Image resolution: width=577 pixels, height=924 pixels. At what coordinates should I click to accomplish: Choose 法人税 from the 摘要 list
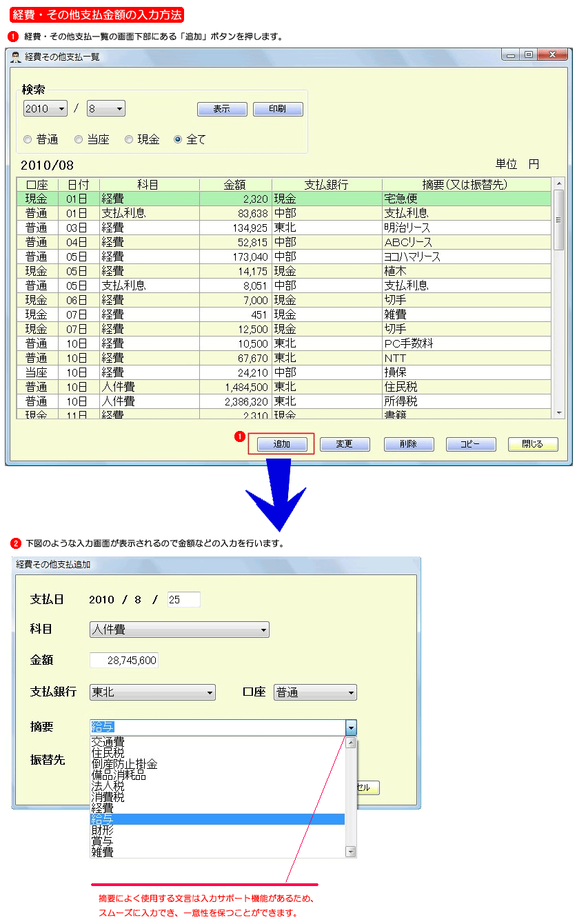coord(217,786)
